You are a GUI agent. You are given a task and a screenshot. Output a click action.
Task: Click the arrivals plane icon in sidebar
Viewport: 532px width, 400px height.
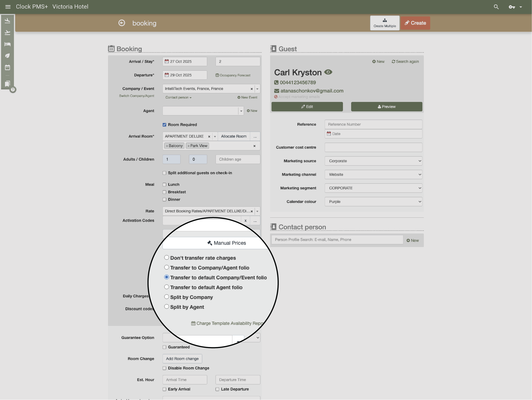coord(7,21)
